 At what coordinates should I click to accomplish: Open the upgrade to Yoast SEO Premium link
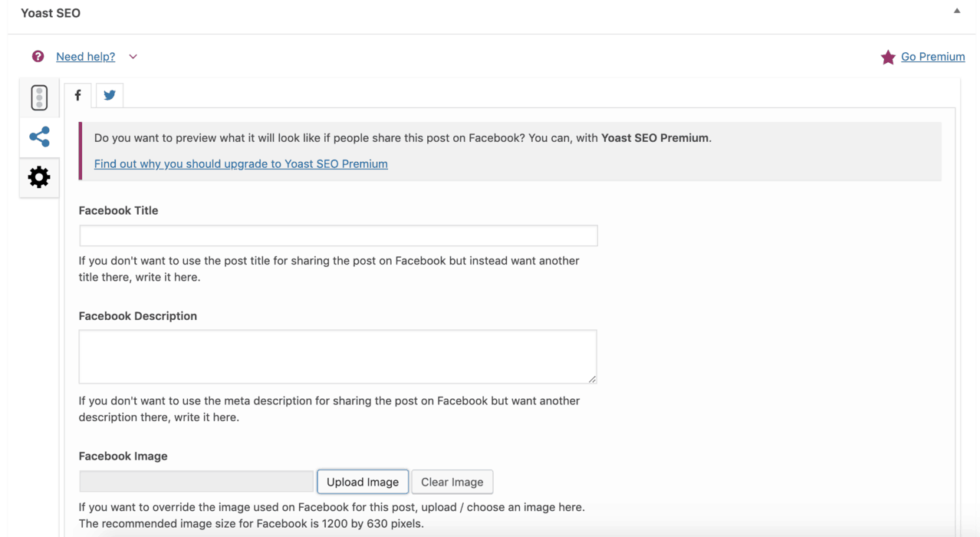(241, 163)
